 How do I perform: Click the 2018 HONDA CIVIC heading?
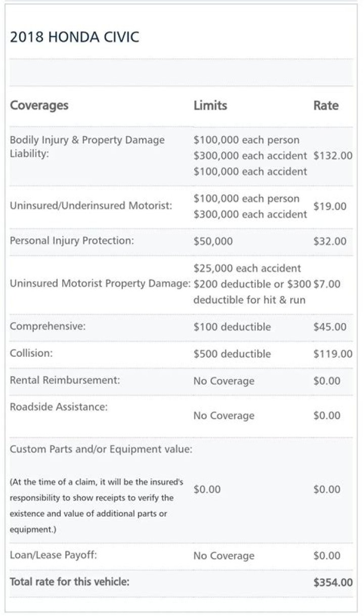coord(74,37)
